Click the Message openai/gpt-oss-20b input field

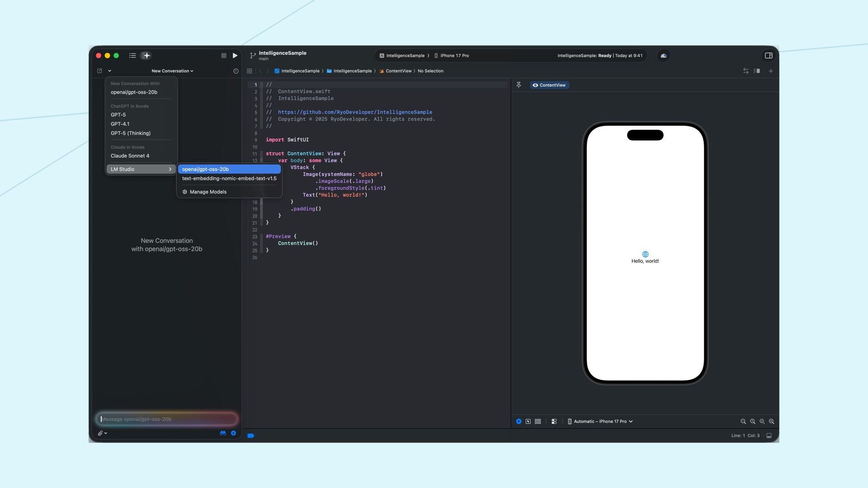coord(167,419)
